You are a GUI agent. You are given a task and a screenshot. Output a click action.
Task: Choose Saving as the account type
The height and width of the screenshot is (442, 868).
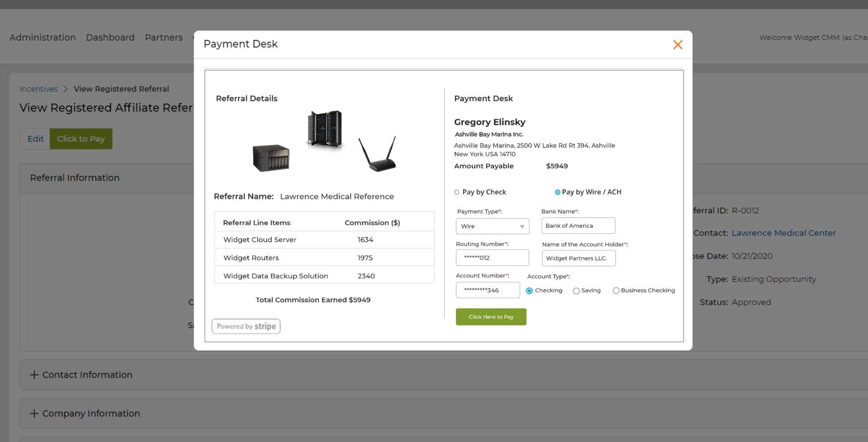point(576,290)
